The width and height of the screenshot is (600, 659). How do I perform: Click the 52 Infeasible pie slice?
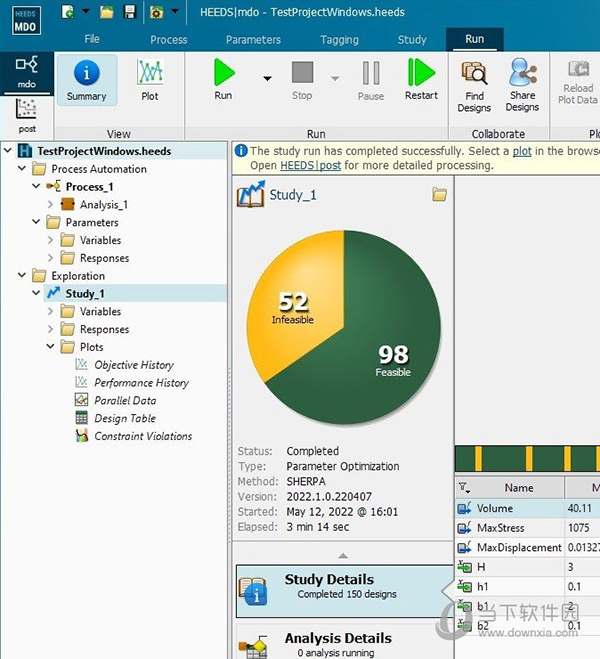(x=292, y=307)
